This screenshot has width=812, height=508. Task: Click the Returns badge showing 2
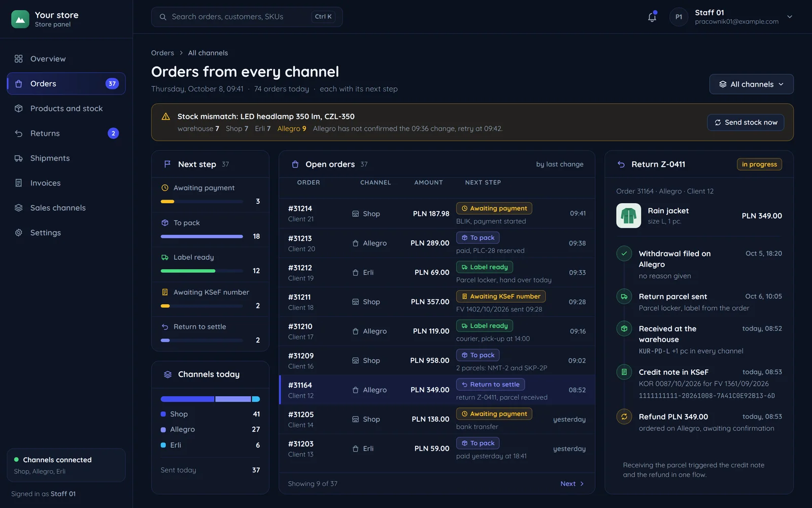coord(113,134)
